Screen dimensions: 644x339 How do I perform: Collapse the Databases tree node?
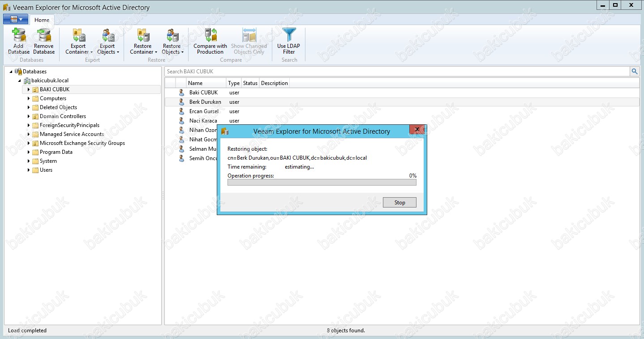click(x=11, y=72)
